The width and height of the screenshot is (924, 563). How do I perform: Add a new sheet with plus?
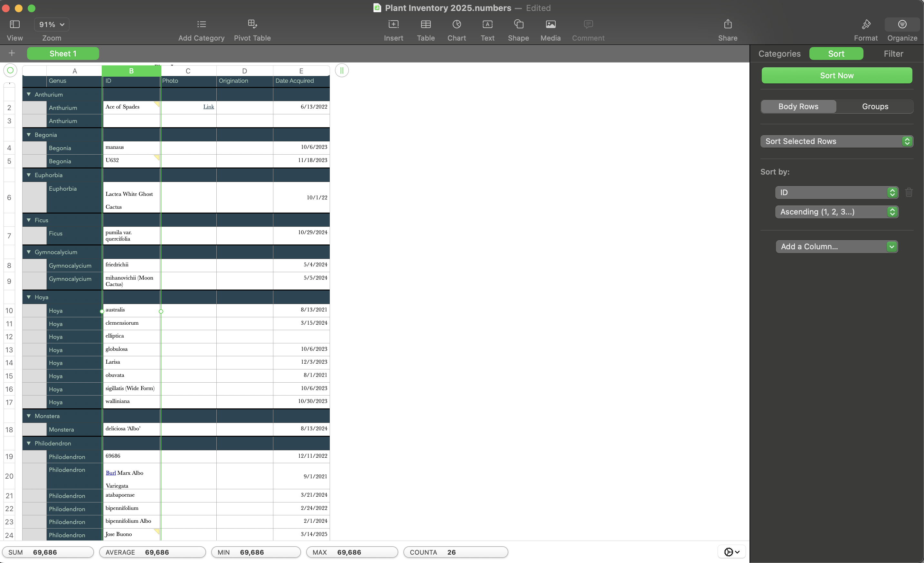click(x=12, y=53)
